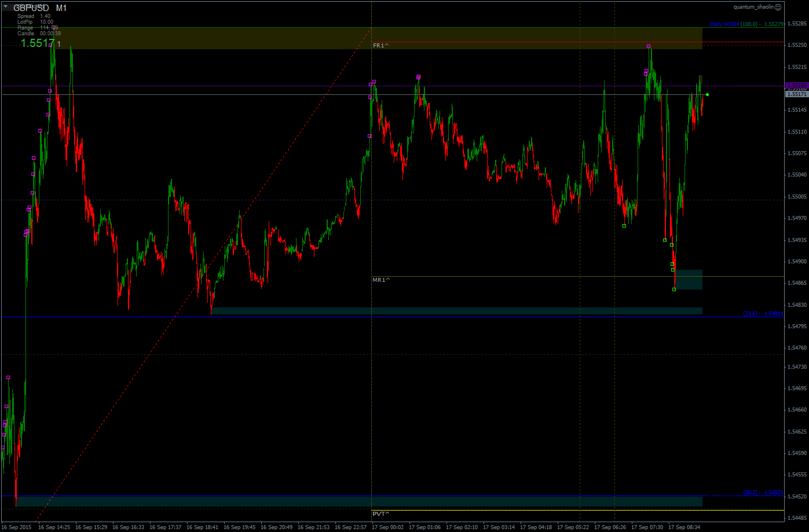Select the Candle countdown timer label
The width and height of the screenshot is (809, 532).
pos(39,34)
